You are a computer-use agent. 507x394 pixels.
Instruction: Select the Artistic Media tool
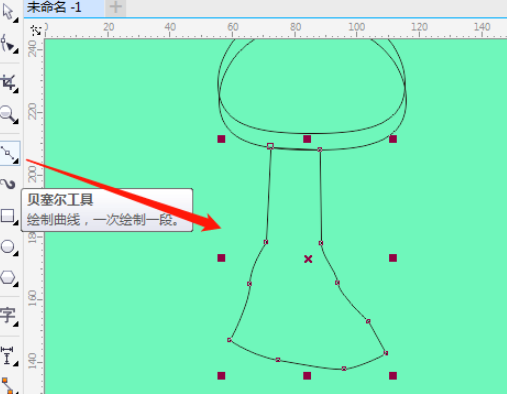(x=8, y=184)
